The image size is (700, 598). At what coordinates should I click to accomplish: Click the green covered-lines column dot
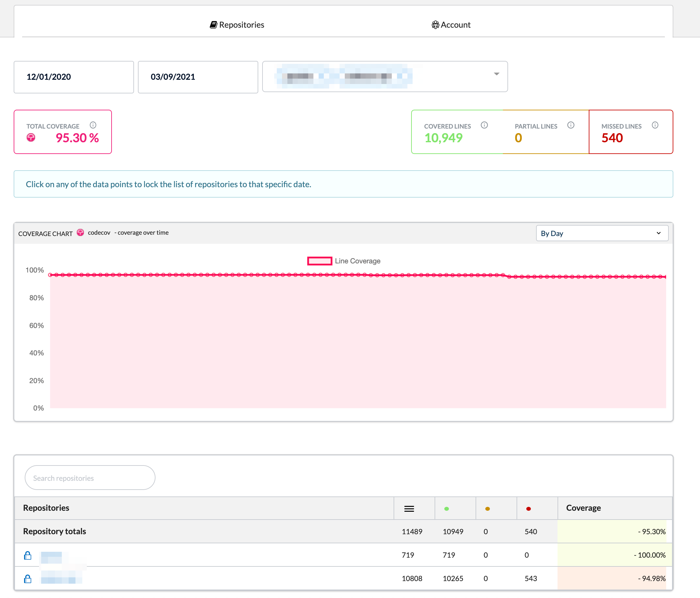[x=446, y=509]
